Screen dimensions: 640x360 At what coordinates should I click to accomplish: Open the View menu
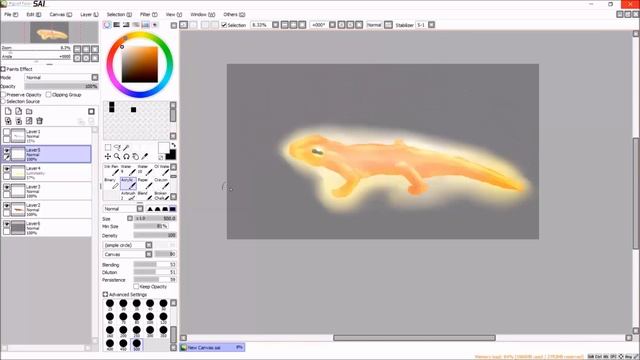[x=173, y=14]
